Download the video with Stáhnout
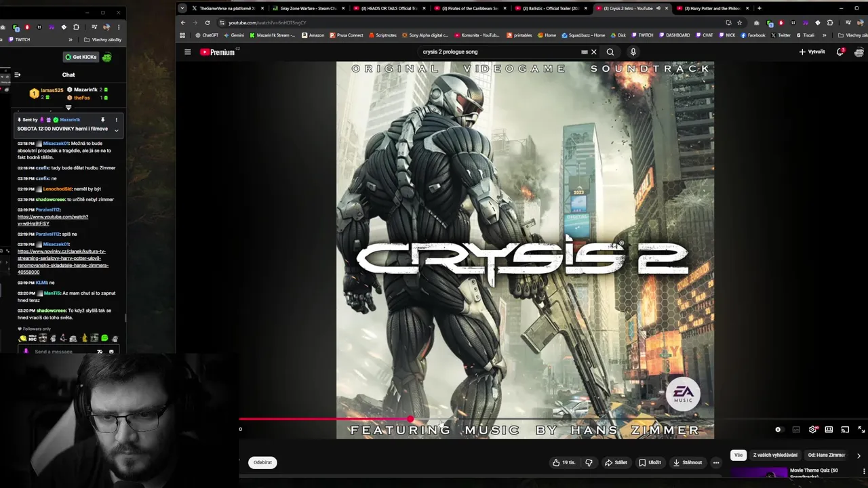The image size is (868, 488). coord(688,462)
